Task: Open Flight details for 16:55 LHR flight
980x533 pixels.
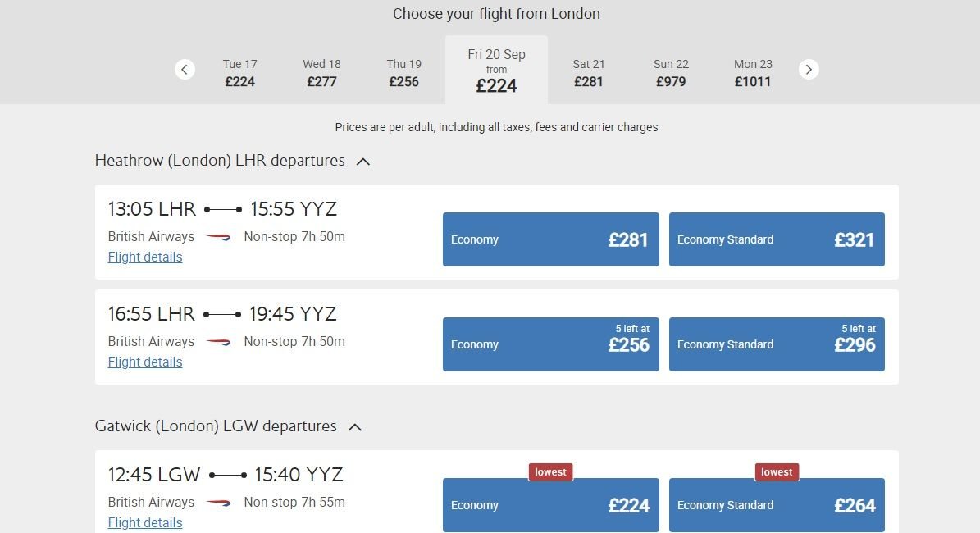Action: (x=145, y=362)
